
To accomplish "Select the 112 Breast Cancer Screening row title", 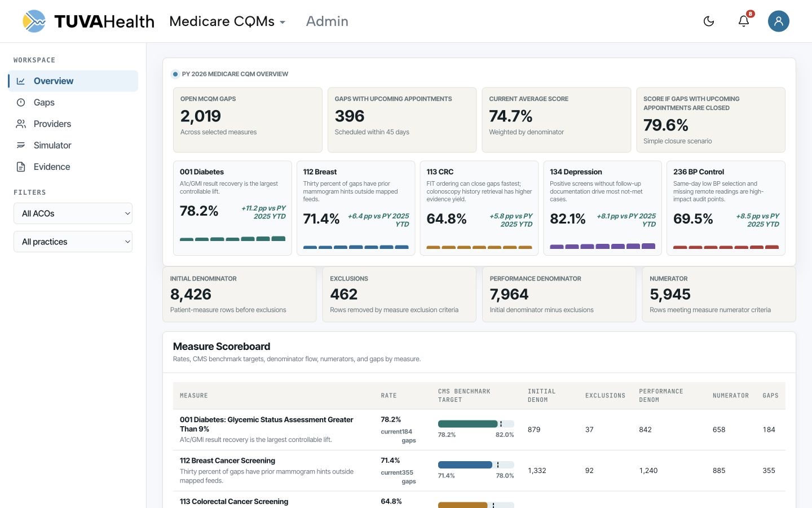I will (227, 461).
